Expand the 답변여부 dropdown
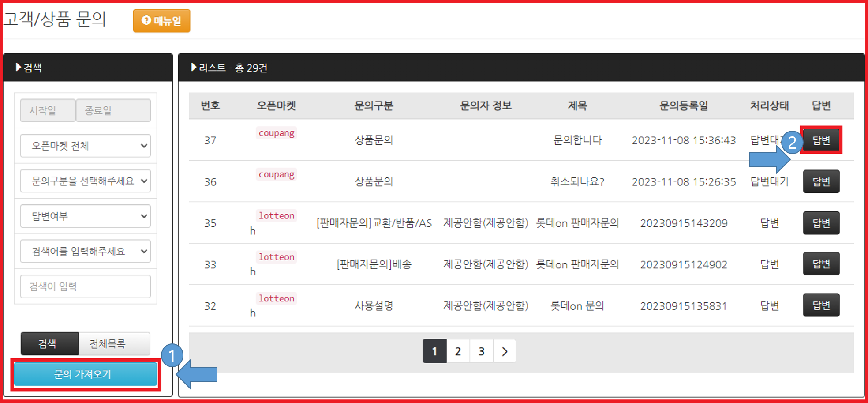The width and height of the screenshot is (868, 403). [86, 216]
